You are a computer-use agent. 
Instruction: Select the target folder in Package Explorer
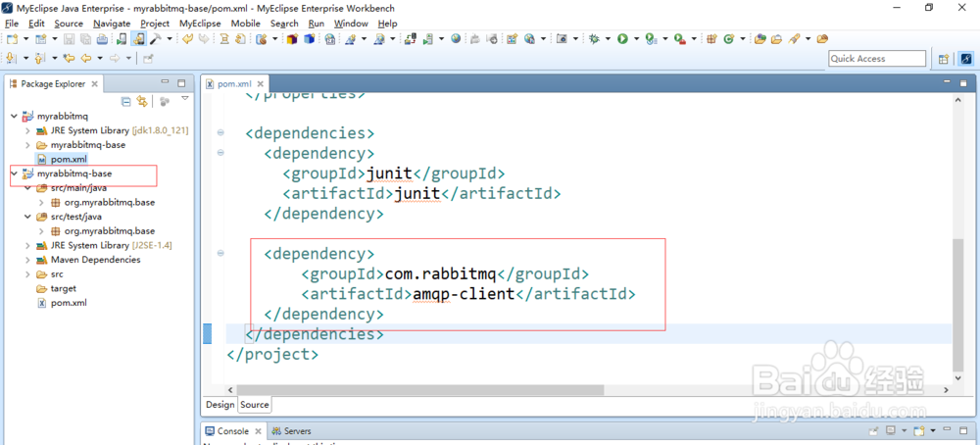click(63, 288)
